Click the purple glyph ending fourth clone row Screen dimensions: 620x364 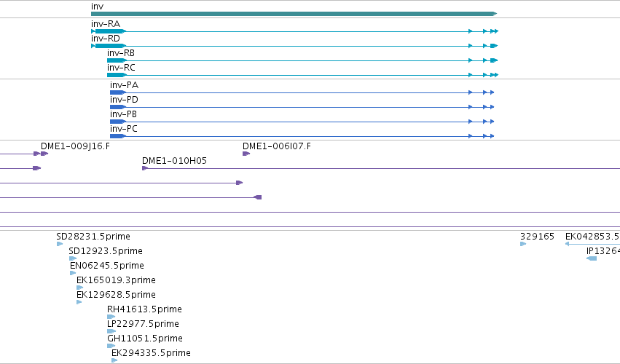258,197
